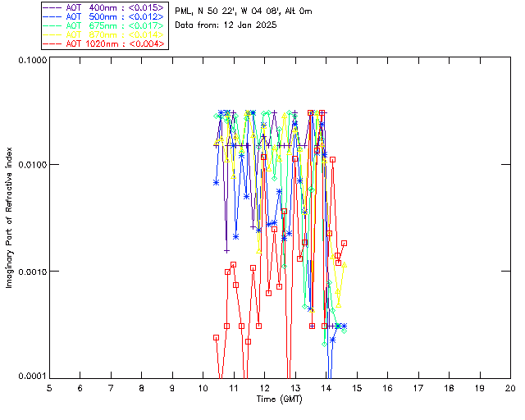Click the purple dashed line sample in legend
Viewport: 525px width, 420px height.
[x=52, y=7]
